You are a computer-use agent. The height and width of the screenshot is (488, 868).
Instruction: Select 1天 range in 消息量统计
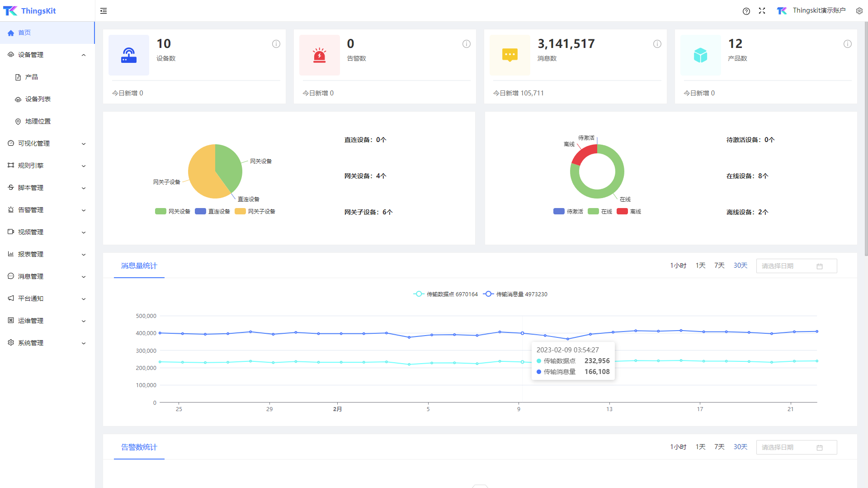[700, 265]
